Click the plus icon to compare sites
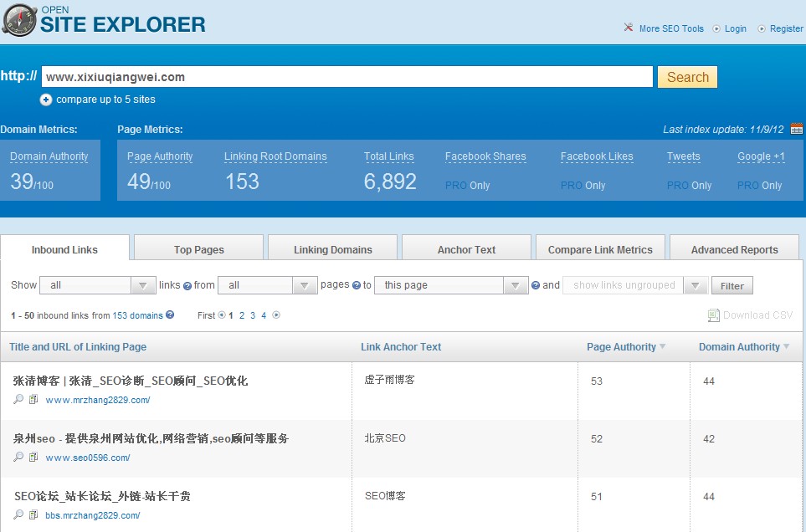 coord(46,100)
